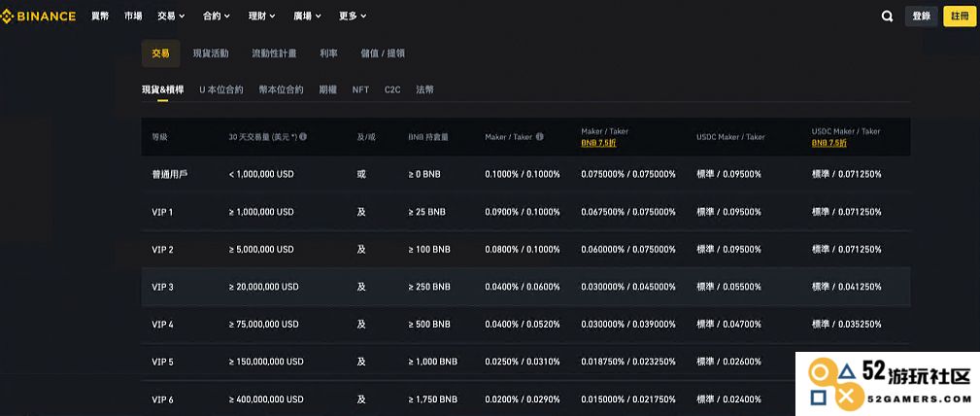The height and width of the screenshot is (416, 980).
Task: Click the 0.015000% / 0.021750% discounted fee cell
Action: [x=628, y=399]
